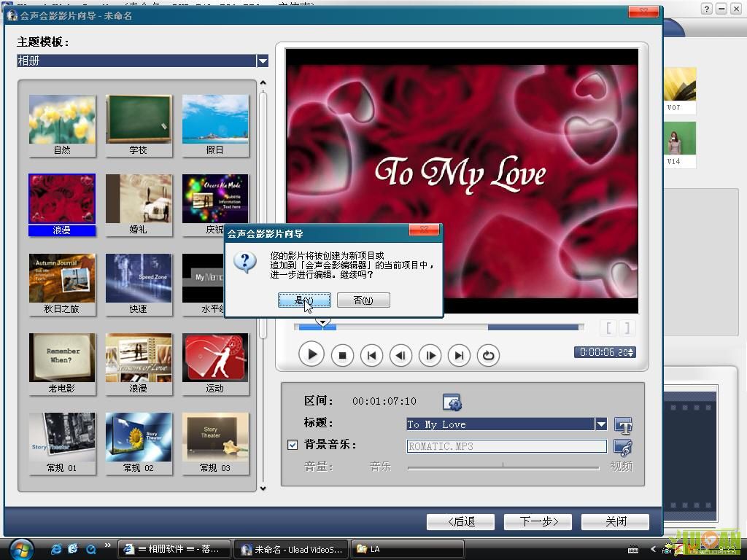Toggle repeat playback button
Image resolution: width=747 pixels, height=560 pixels.
coord(488,355)
